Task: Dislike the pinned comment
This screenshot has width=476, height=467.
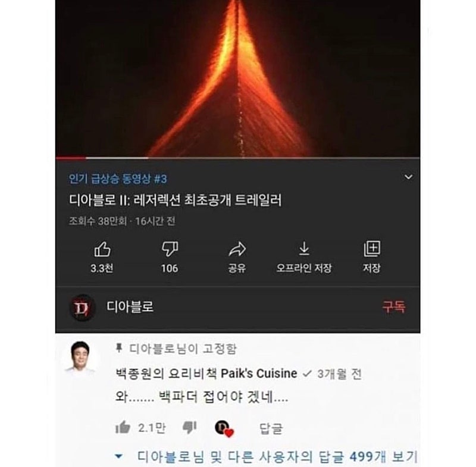Action: tap(189, 428)
